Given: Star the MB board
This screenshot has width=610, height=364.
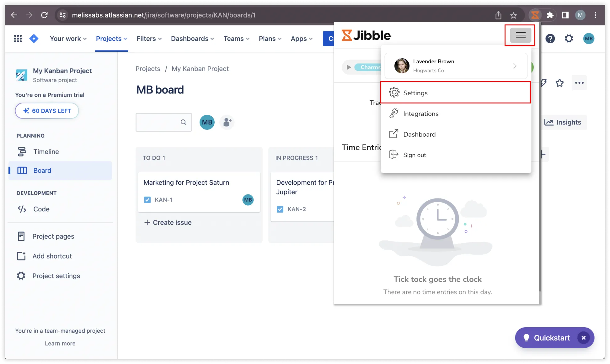Looking at the screenshot, I should (x=559, y=83).
